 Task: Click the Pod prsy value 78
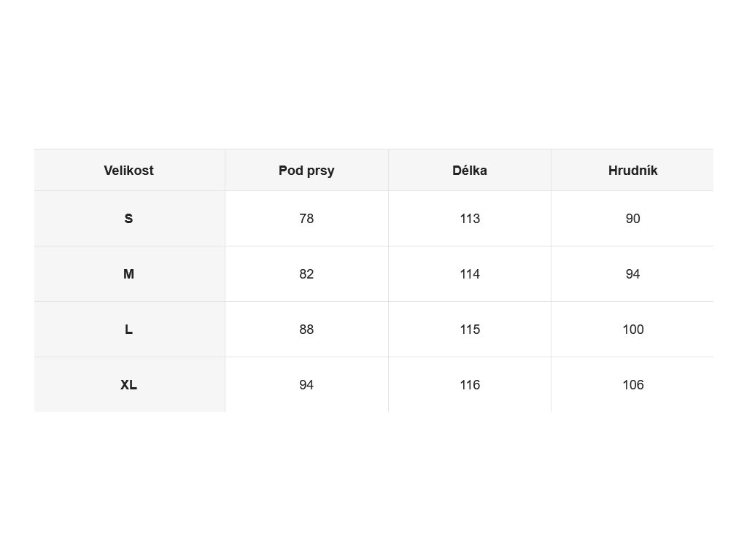tap(306, 219)
